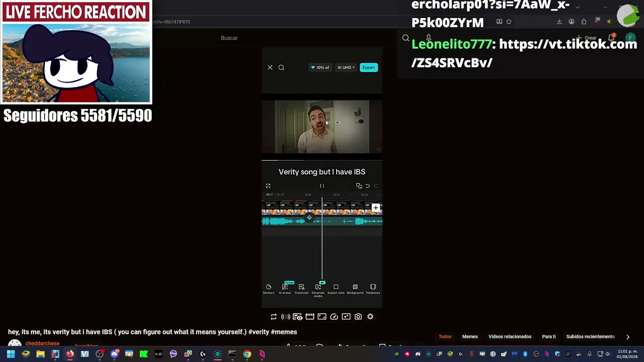Undo the last edit in the editor
Image resolution: width=644 pixels, height=362 pixels.
367,186
